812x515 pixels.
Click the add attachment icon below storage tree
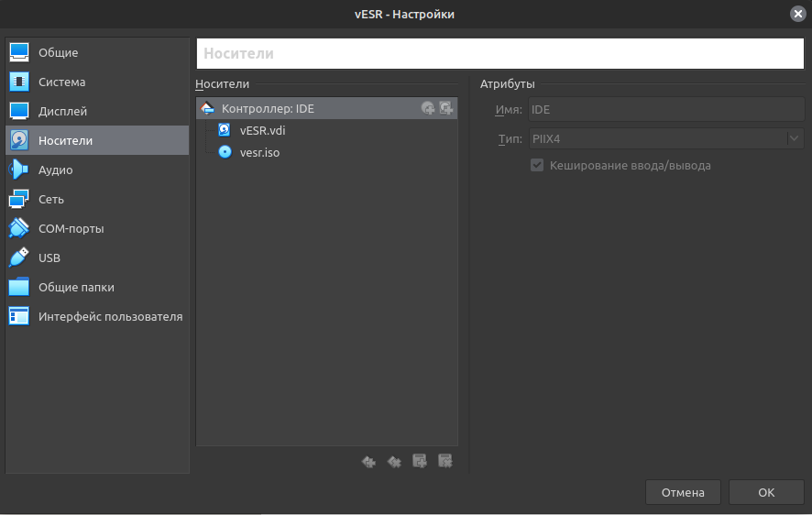point(420,462)
